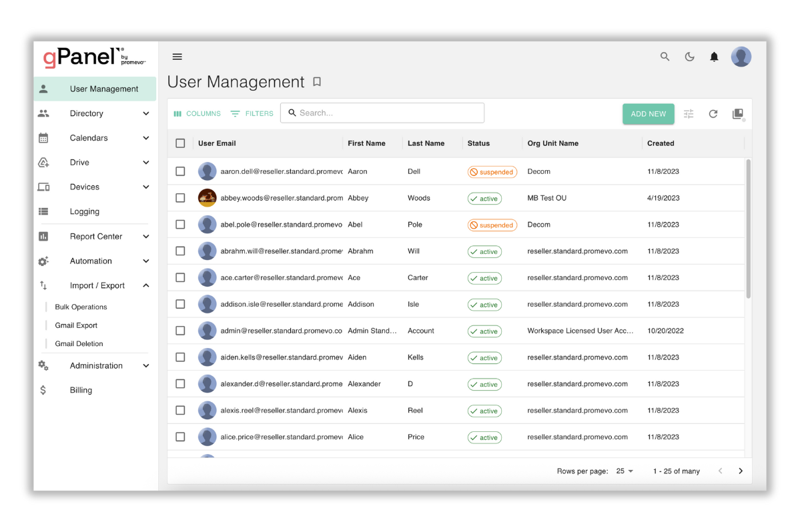Expand the Calendars menu chevron
Image resolution: width=800 pixels, height=532 pixels.
click(x=146, y=137)
